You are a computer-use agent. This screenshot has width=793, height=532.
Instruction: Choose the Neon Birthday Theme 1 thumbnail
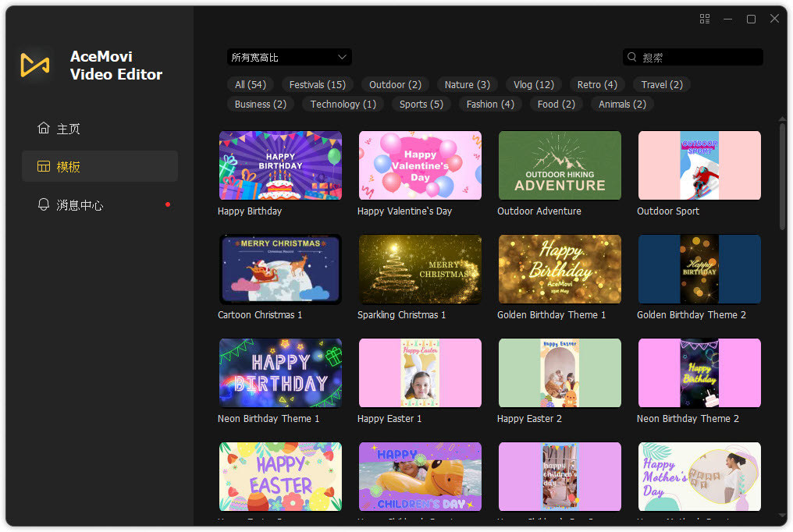click(280, 373)
